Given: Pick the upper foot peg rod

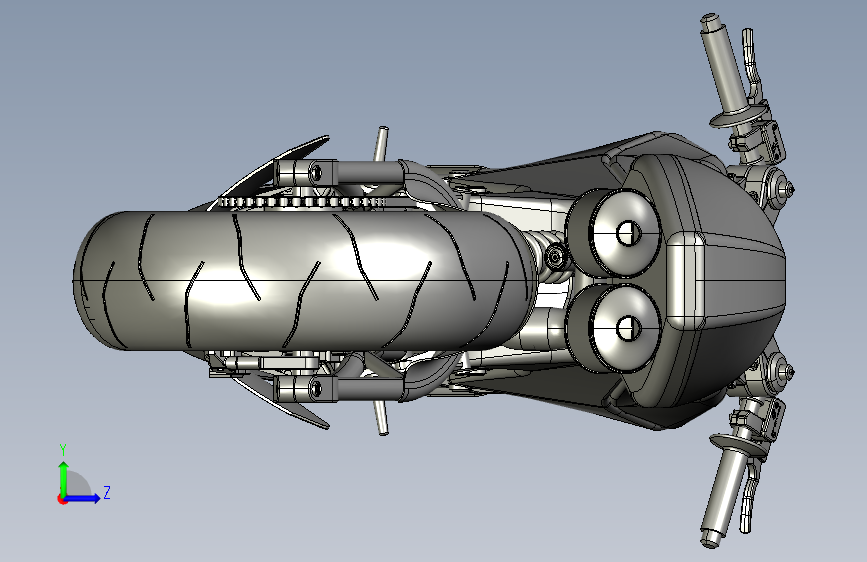Looking at the screenshot, I should pyautogui.click(x=380, y=144).
